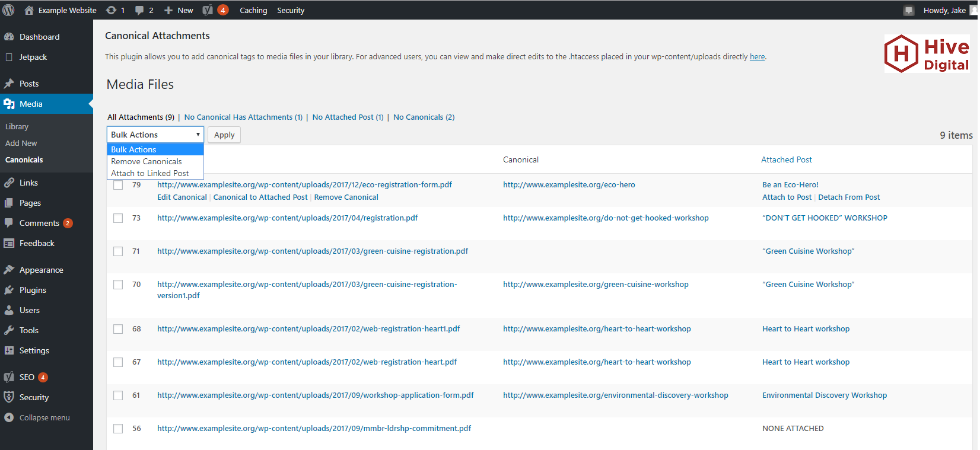Open do-not-get-hooked-workshop canonical URL

point(606,218)
